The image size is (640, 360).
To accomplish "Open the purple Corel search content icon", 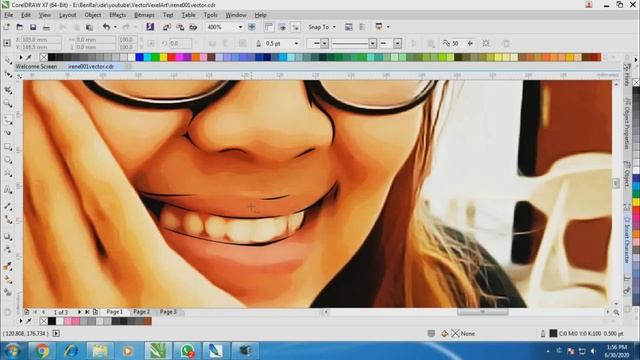I will (x=150, y=27).
